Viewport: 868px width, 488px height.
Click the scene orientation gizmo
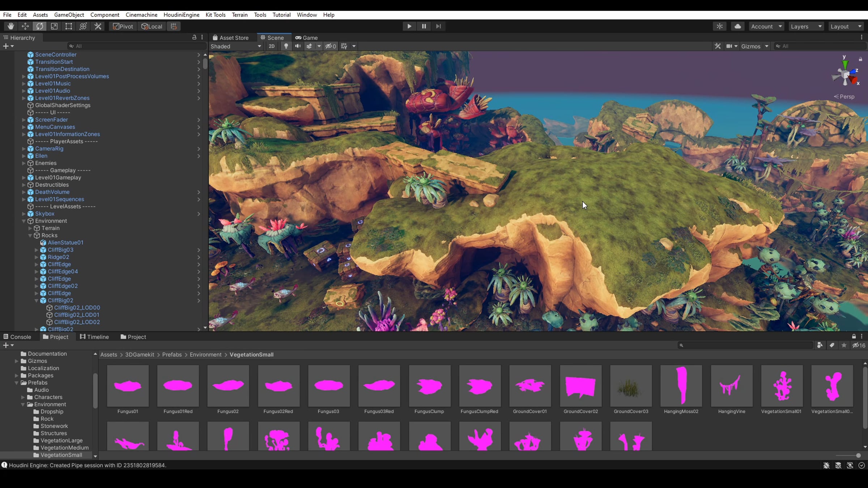tap(846, 74)
